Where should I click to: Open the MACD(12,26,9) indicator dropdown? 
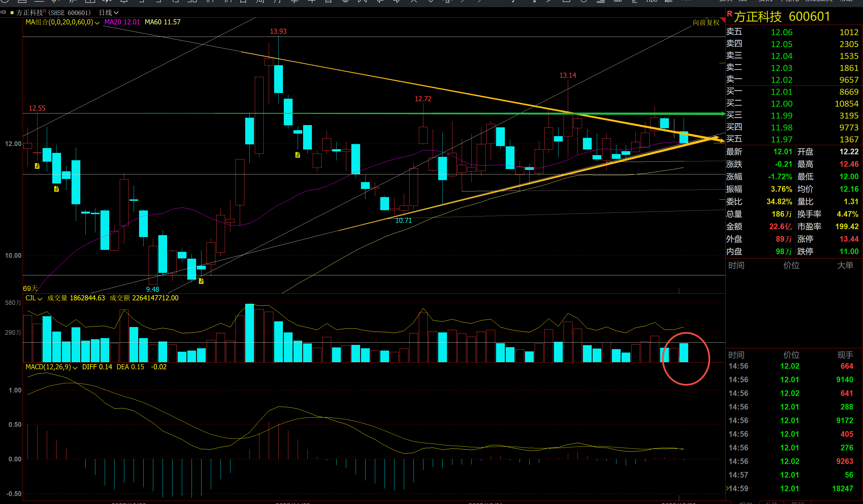pos(75,368)
